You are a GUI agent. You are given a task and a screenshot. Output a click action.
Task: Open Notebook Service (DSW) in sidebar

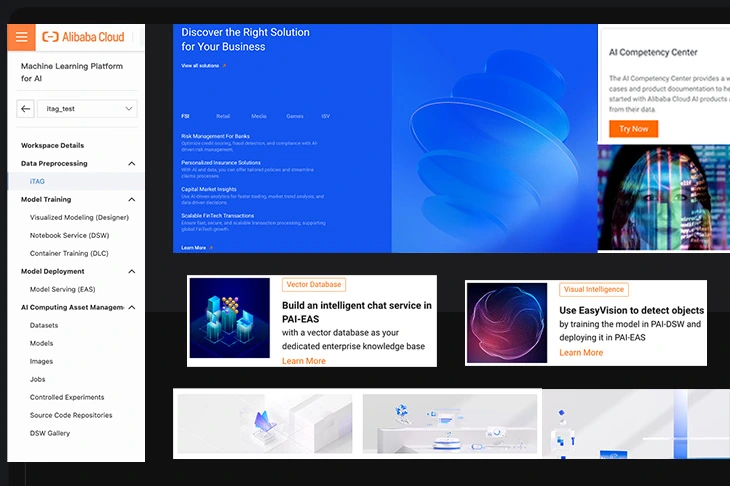pyautogui.click(x=69, y=235)
